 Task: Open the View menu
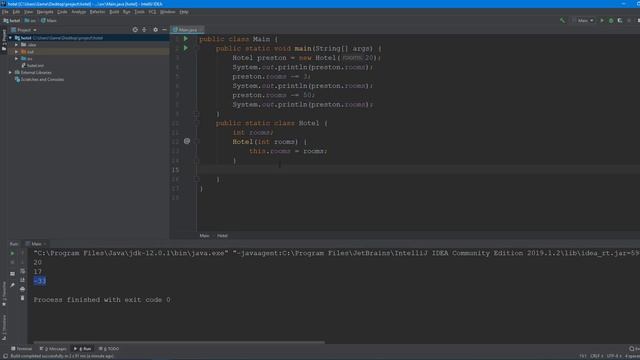point(28,12)
